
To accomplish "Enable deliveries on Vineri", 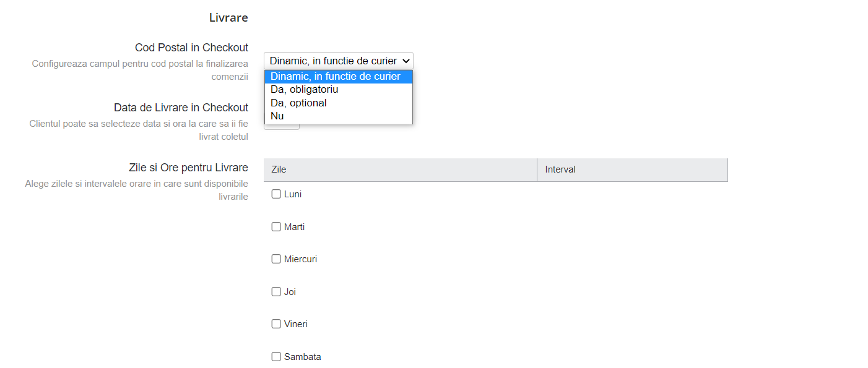I will [276, 324].
